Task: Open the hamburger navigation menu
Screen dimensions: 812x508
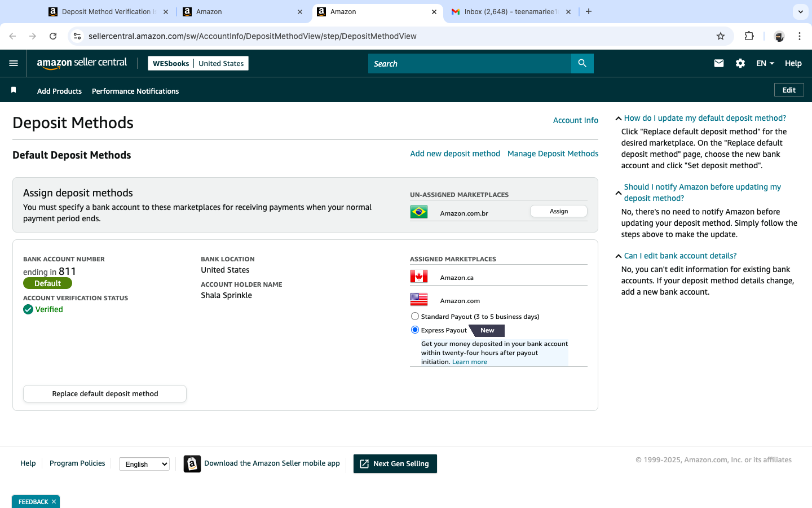Action: coord(14,63)
